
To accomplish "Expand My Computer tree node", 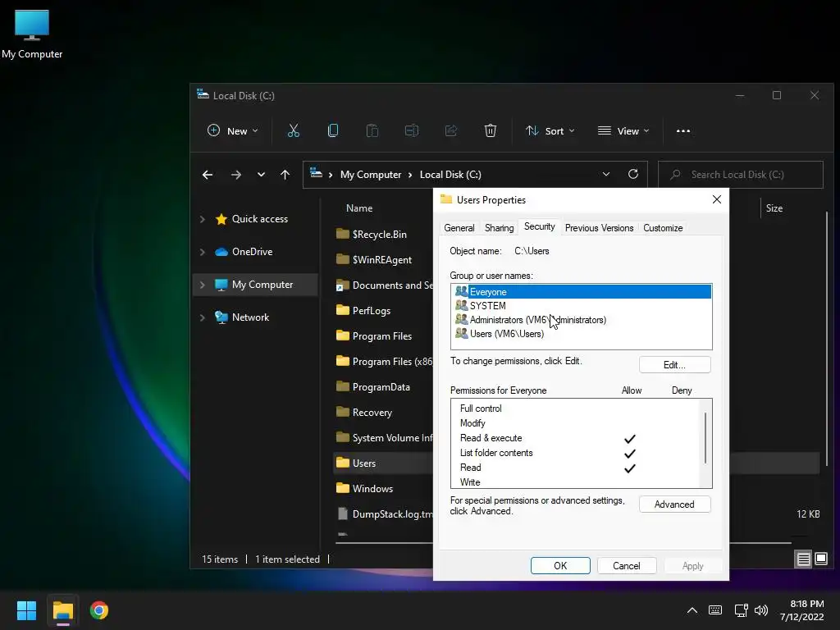I will point(203,285).
